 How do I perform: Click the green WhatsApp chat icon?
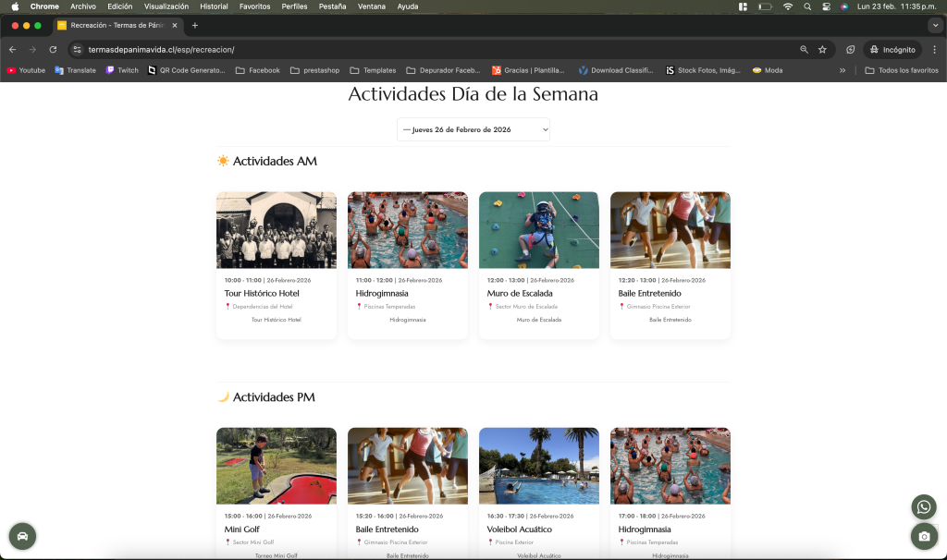[x=923, y=506]
